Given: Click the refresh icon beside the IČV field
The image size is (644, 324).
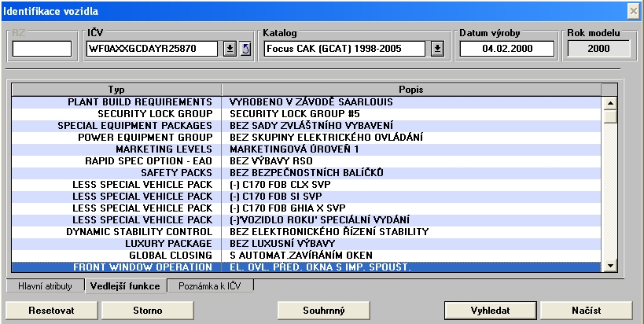Looking at the screenshot, I should [x=245, y=50].
